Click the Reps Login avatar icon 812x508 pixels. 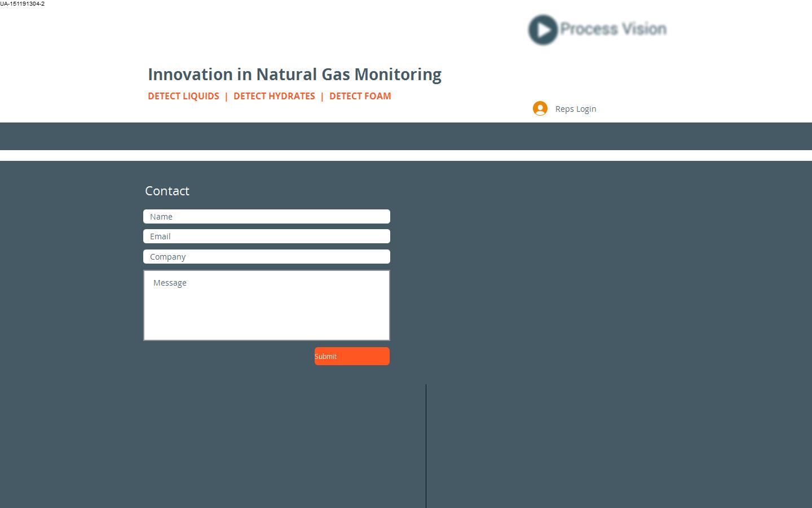coord(540,108)
